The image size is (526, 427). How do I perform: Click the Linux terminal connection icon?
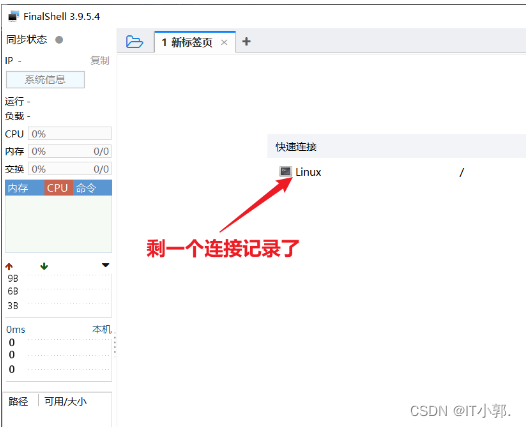pyautogui.click(x=285, y=171)
